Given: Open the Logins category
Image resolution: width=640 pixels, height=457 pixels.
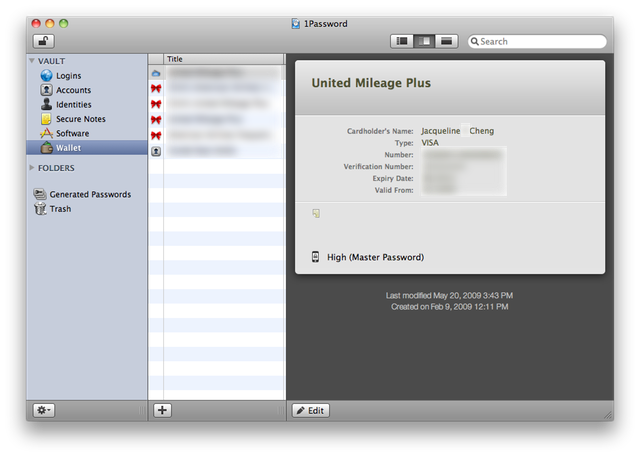Looking at the screenshot, I should (x=87, y=75).
